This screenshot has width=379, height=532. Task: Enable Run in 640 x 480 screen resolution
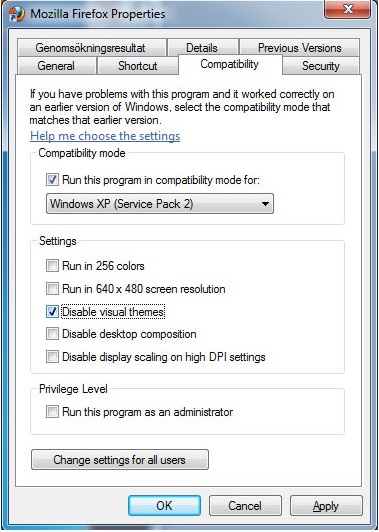(52, 289)
